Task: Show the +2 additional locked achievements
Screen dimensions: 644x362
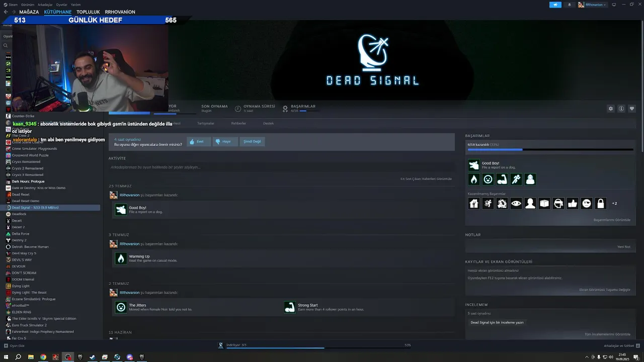Action: [x=614, y=204]
